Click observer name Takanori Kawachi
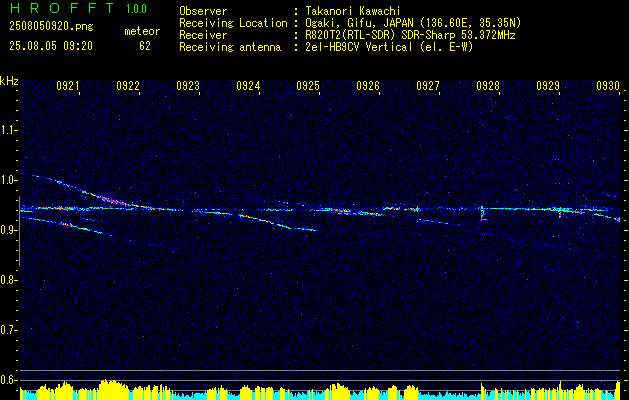Viewport: 629px width, 400px height. click(x=352, y=11)
